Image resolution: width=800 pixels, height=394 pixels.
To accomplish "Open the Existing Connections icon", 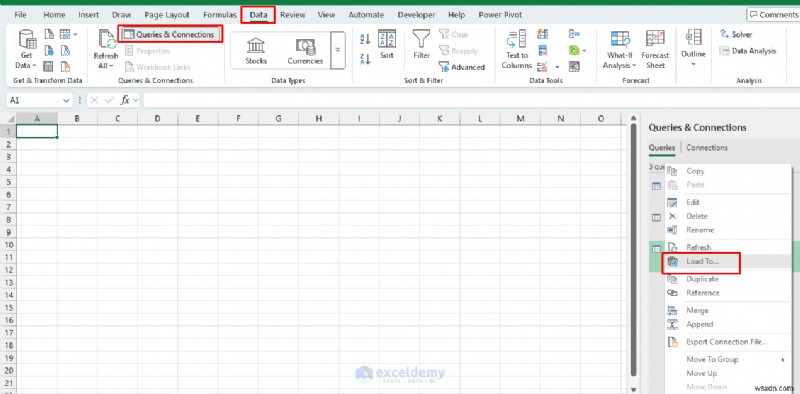I will (x=65, y=66).
